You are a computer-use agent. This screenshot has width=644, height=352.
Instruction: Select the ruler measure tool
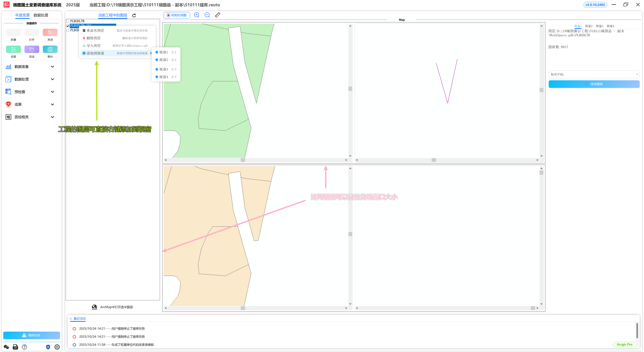[x=218, y=15]
